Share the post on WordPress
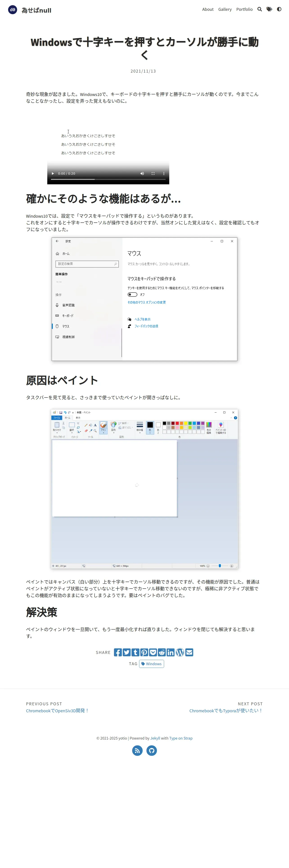Viewport: 289px width, 868px height. point(180,652)
